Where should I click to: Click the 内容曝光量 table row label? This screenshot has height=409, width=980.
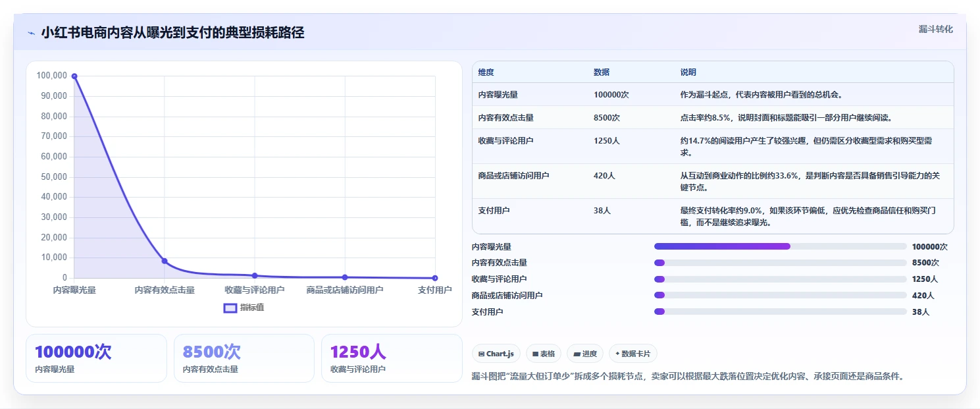[498, 95]
